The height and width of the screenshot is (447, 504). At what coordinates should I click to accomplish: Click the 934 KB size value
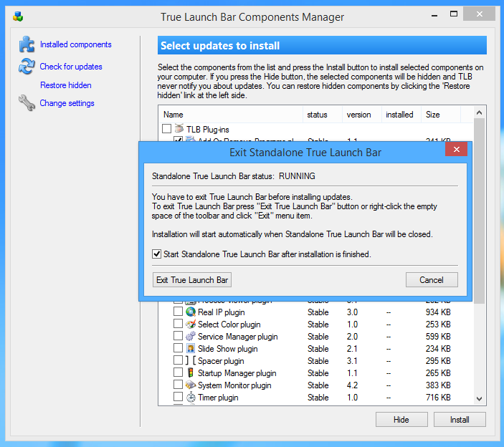click(438, 312)
